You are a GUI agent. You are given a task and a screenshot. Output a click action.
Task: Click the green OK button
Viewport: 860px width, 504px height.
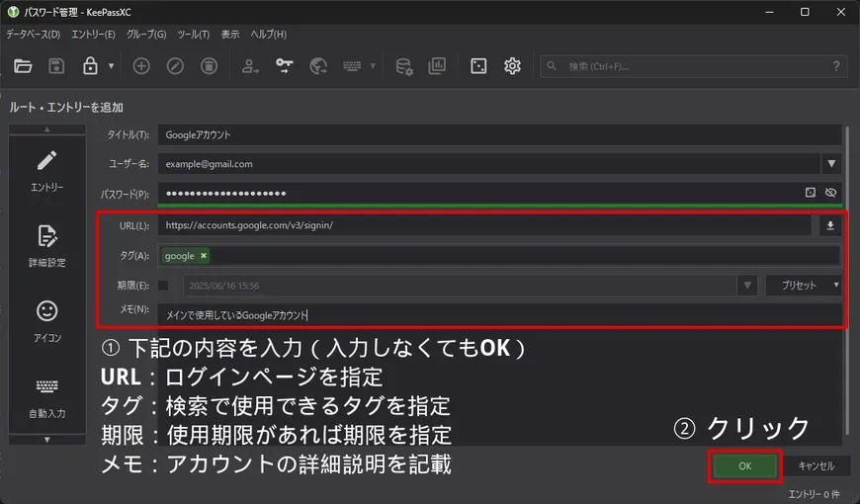pos(744,465)
